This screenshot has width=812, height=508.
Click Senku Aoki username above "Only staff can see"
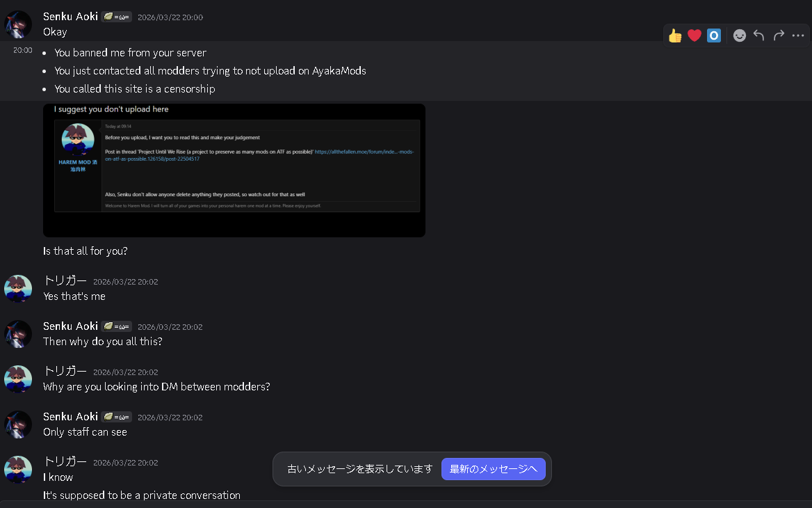click(70, 416)
